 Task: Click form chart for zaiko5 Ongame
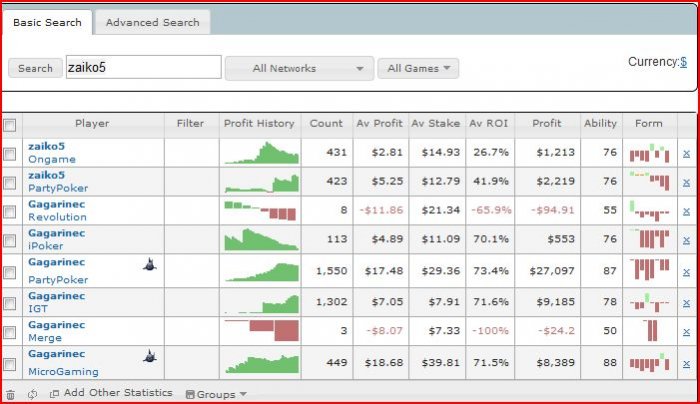pyautogui.click(x=650, y=153)
